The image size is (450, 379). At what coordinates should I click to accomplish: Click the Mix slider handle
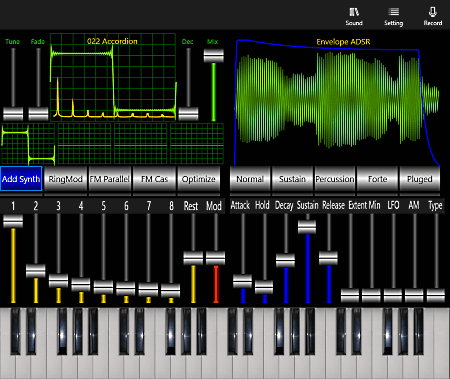coord(214,56)
